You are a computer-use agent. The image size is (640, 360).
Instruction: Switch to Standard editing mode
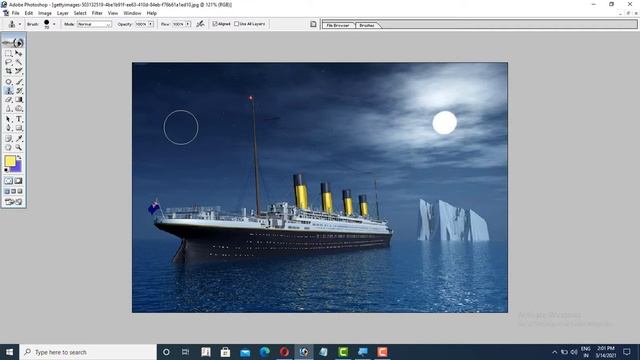click(x=9, y=181)
